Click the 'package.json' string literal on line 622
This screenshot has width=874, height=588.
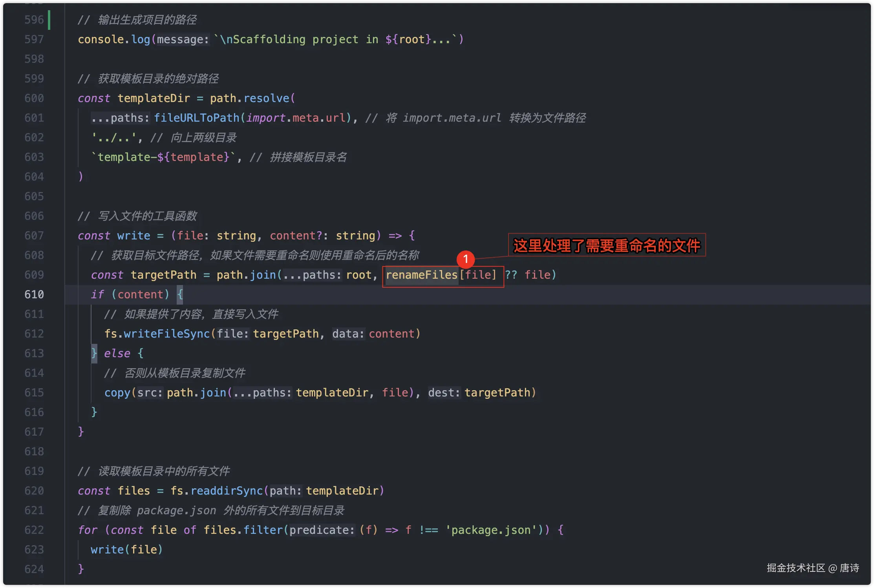point(491,530)
